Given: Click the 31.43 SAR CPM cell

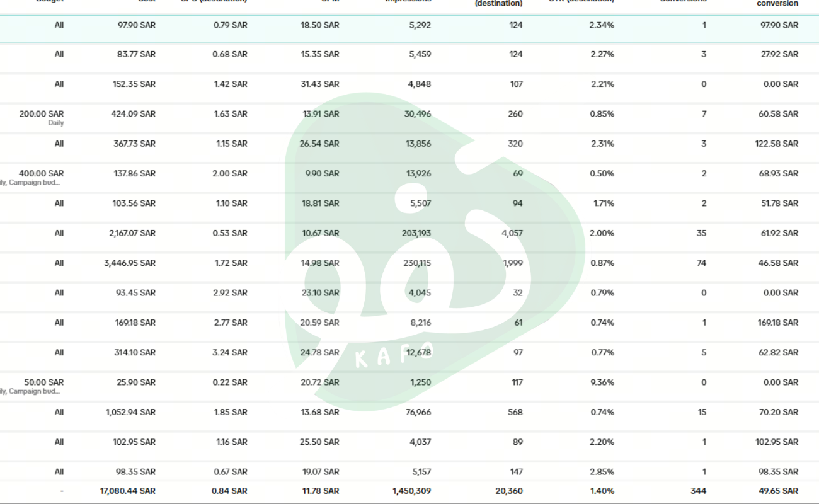Looking at the screenshot, I should point(319,84).
